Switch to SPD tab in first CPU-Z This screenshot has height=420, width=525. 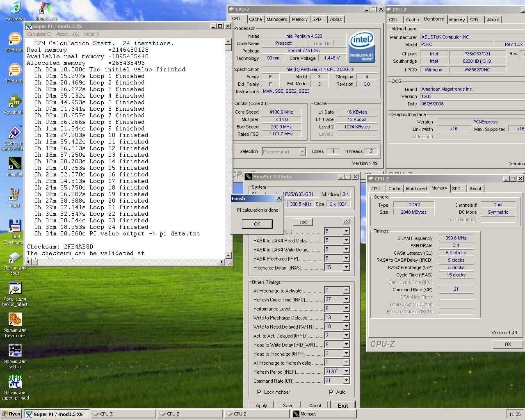317,19
